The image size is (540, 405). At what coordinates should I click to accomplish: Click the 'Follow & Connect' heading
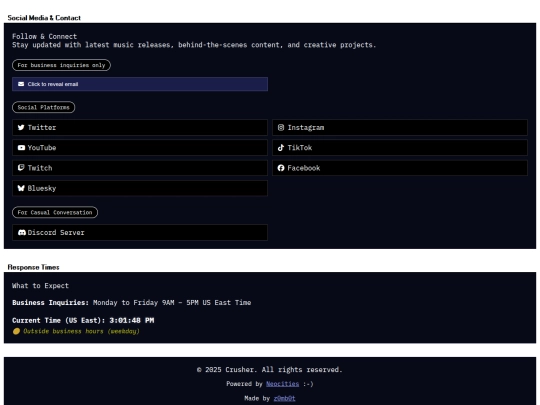pyautogui.click(x=44, y=37)
